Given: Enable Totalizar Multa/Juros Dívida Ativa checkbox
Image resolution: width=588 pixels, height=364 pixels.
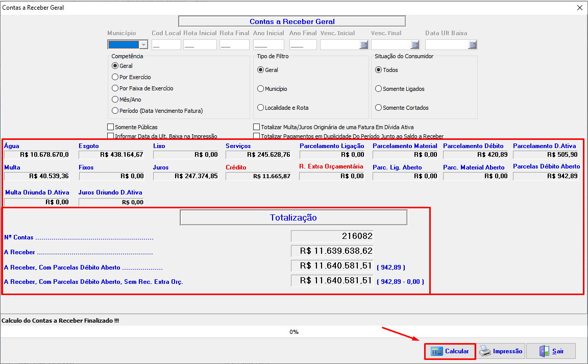Looking at the screenshot, I should click(x=257, y=127).
